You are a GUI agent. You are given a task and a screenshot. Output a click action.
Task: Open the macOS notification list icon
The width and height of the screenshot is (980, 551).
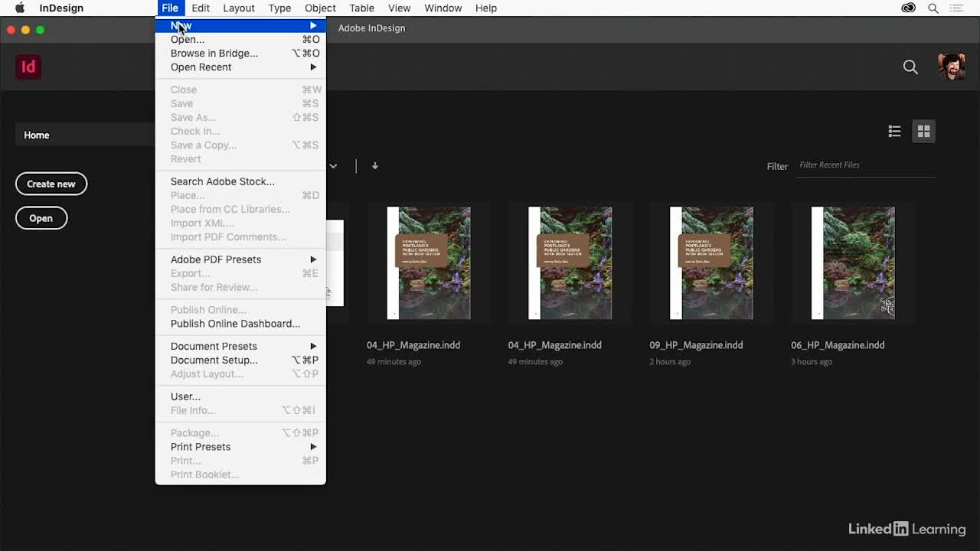click(956, 8)
